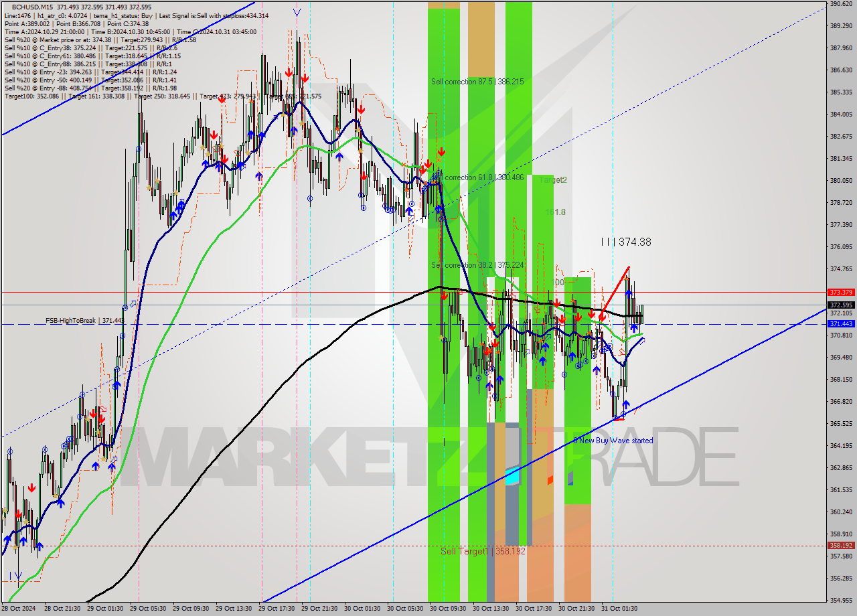
Task: Click the 'Sell %20 @ Market price' info line
Action: (100, 40)
